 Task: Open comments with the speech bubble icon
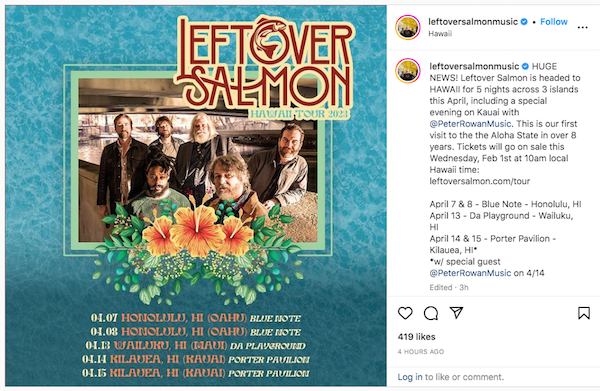[x=431, y=313]
